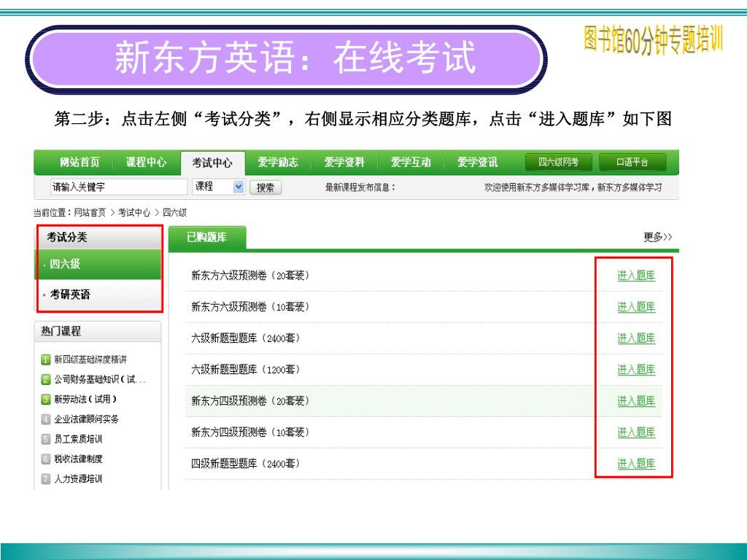Open the 网站首页 navigation item

point(80,163)
